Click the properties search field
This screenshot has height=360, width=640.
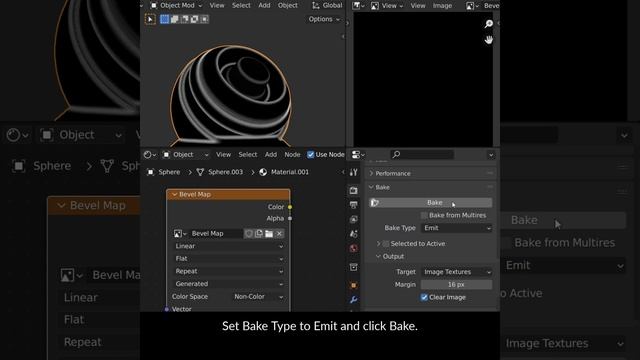(422, 155)
